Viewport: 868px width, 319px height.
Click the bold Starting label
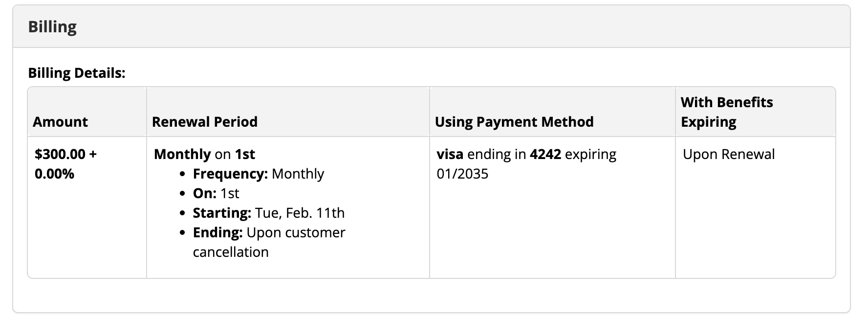pos(222,213)
